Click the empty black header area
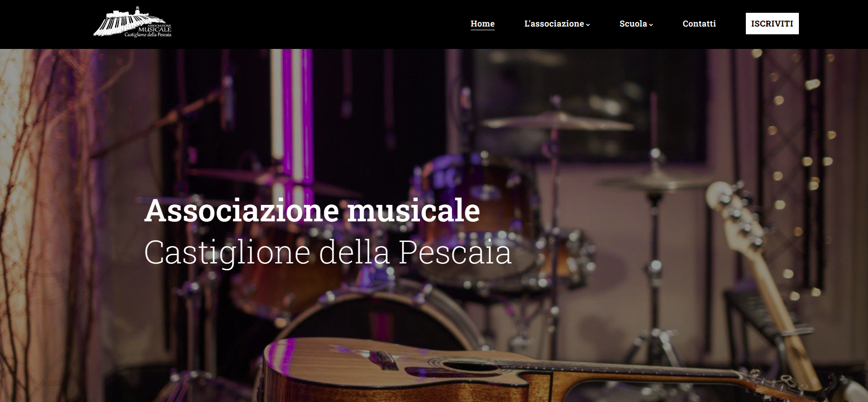 [320, 24]
